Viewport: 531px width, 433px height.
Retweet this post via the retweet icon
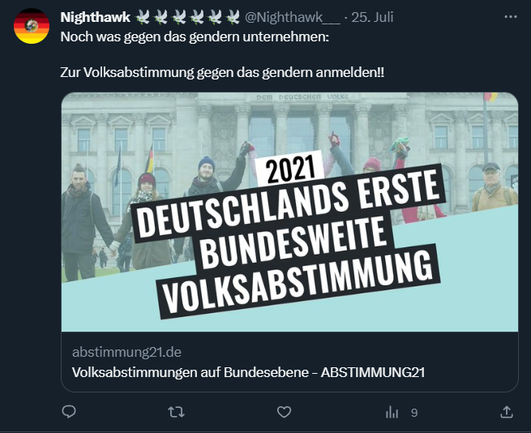click(176, 412)
